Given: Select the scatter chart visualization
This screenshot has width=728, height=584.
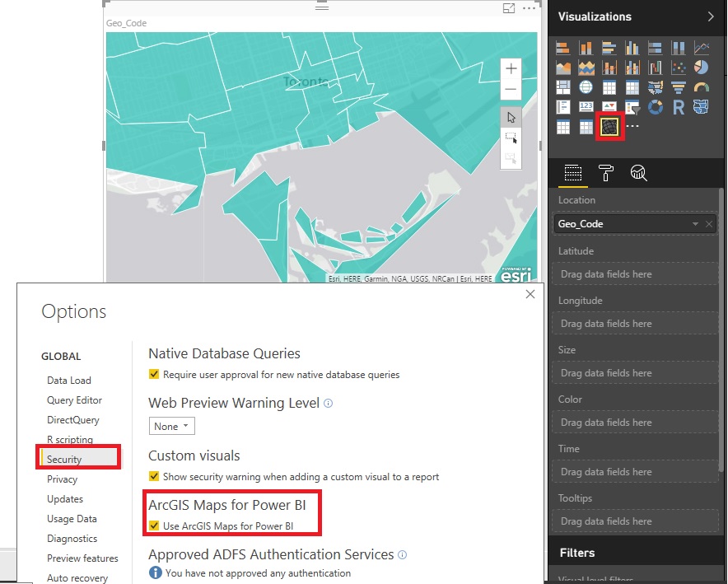Looking at the screenshot, I should pyautogui.click(x=679, y=68).
